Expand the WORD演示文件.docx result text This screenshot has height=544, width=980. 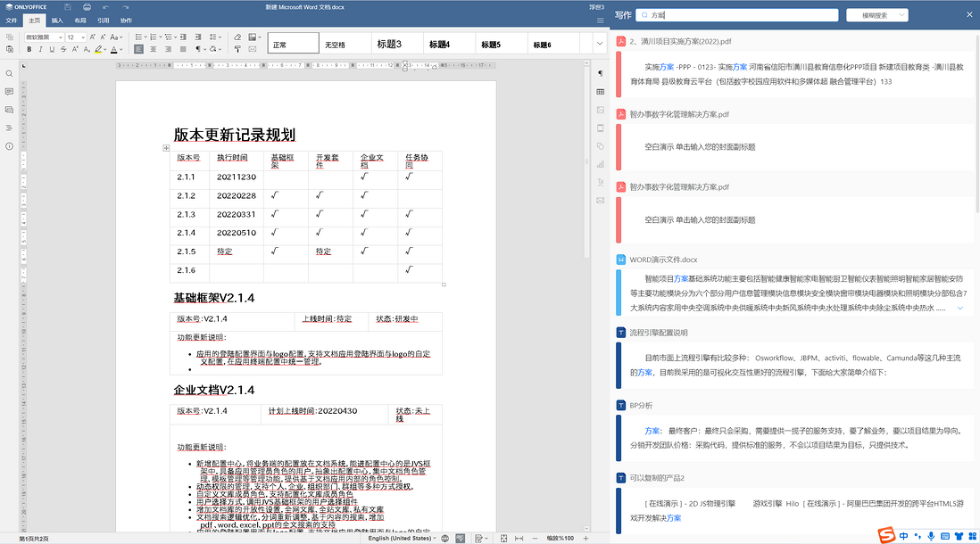click(960, 308)
